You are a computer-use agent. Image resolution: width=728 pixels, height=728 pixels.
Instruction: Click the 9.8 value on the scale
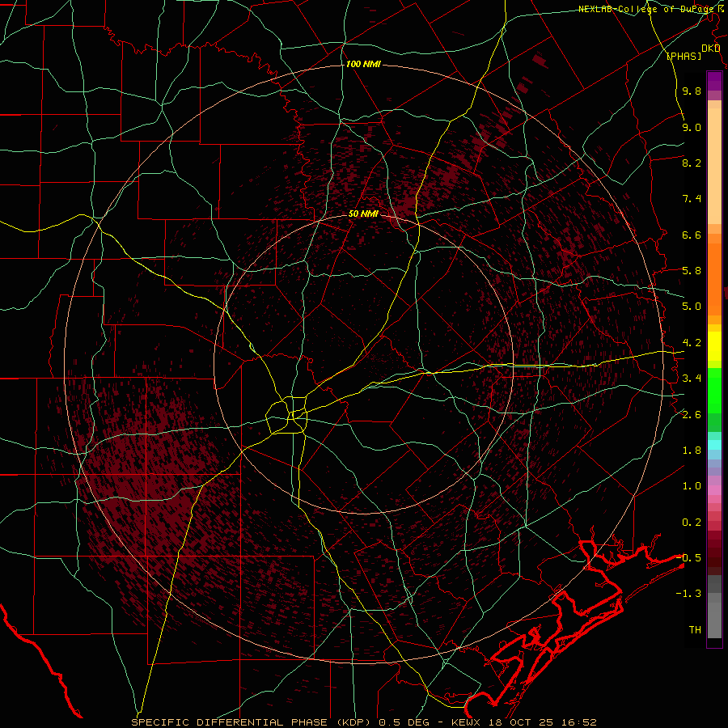point(692,91)
